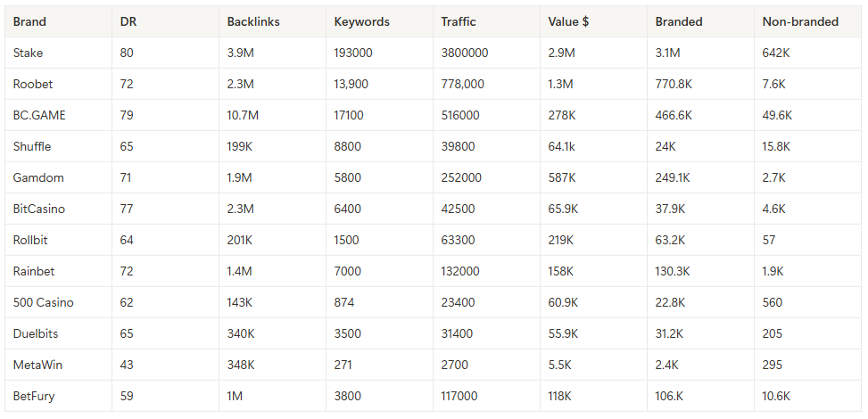Click the 10.7M backlinks cell
Viewport: 868px width, 419px height.
pos(272,115)
